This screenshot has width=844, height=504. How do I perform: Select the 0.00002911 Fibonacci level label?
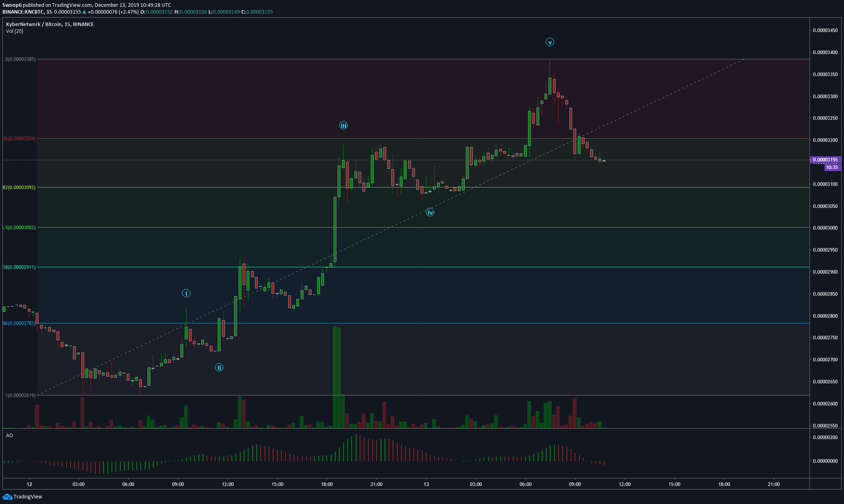click(19, 267)
